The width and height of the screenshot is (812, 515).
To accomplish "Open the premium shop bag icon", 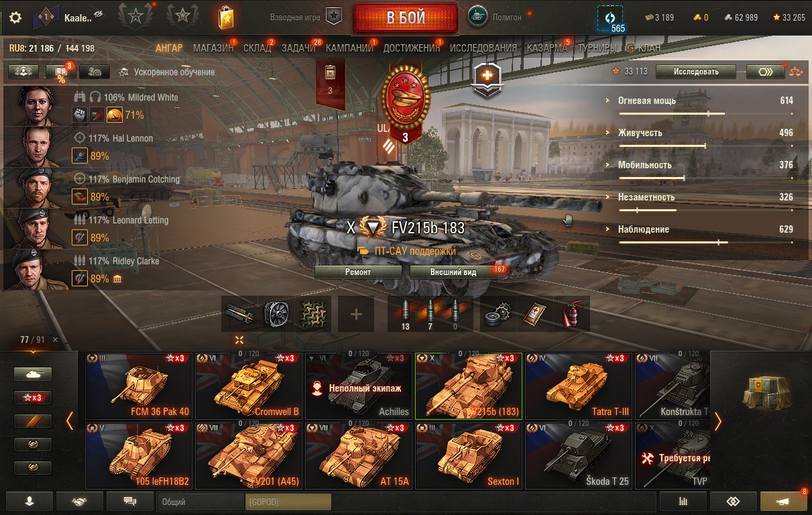I will click(226, 17).
